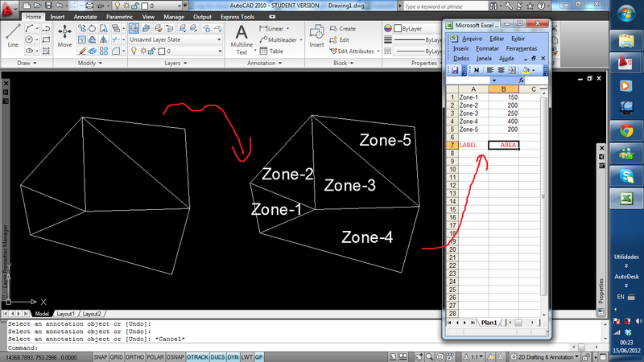Click the Excel center align icon
Image resolution: width=644 pixels, height=362 pixels.
coord(501,70)
